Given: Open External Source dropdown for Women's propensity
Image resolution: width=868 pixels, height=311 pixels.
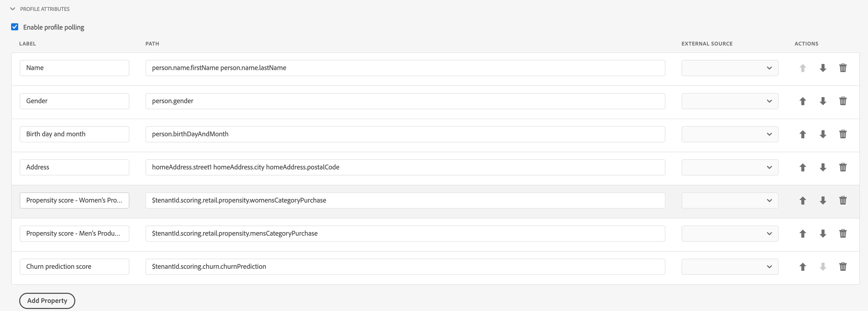Looking at the screenshot, I should [x=730, y=200].
